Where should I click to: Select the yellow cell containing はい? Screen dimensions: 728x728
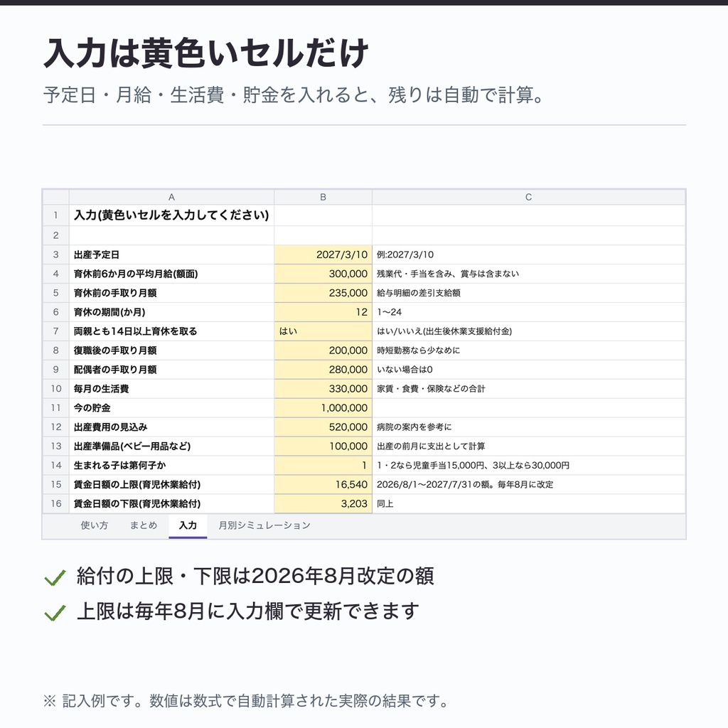[323, 331]
